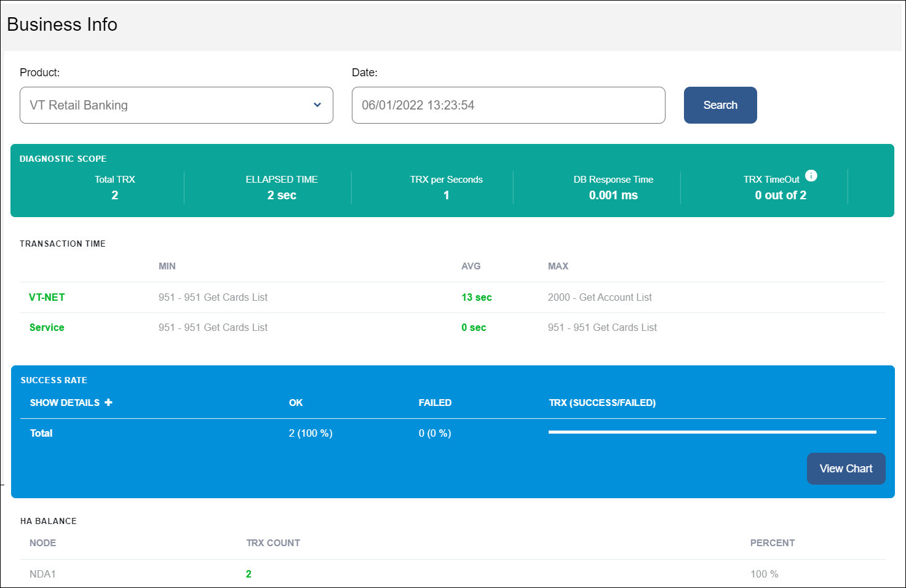Click the TRX COUNT column header
906x588 pixels.
tap(273, 542)
